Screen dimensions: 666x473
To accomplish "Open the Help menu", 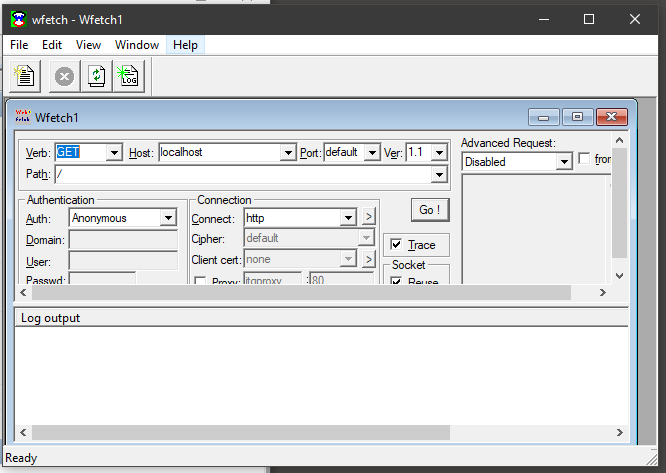I will (185, 45).
